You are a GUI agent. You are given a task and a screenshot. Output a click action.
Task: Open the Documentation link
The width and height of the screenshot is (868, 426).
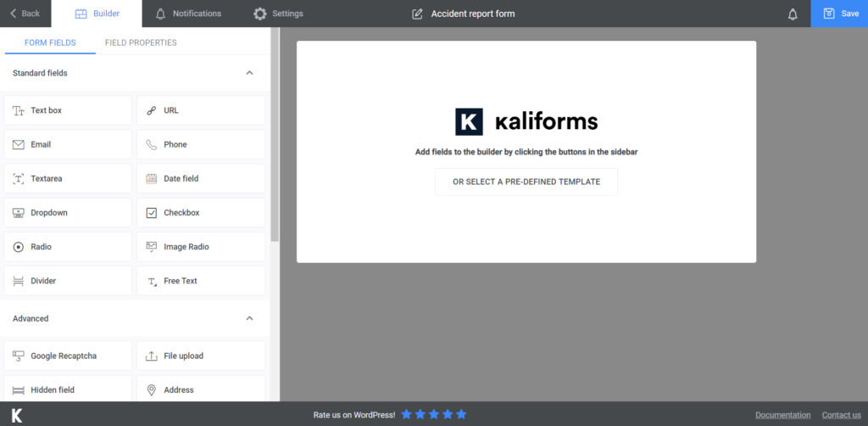coord(782,415)
